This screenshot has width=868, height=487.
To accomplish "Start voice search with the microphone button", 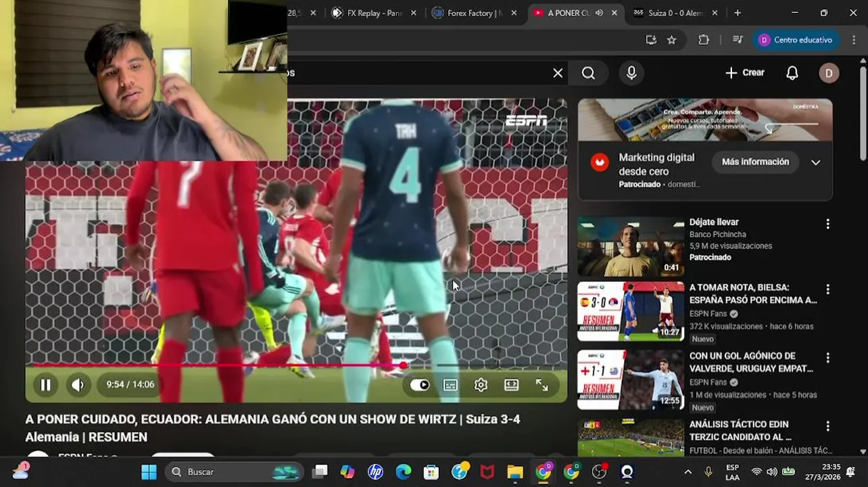I will (x=631, y=73).
